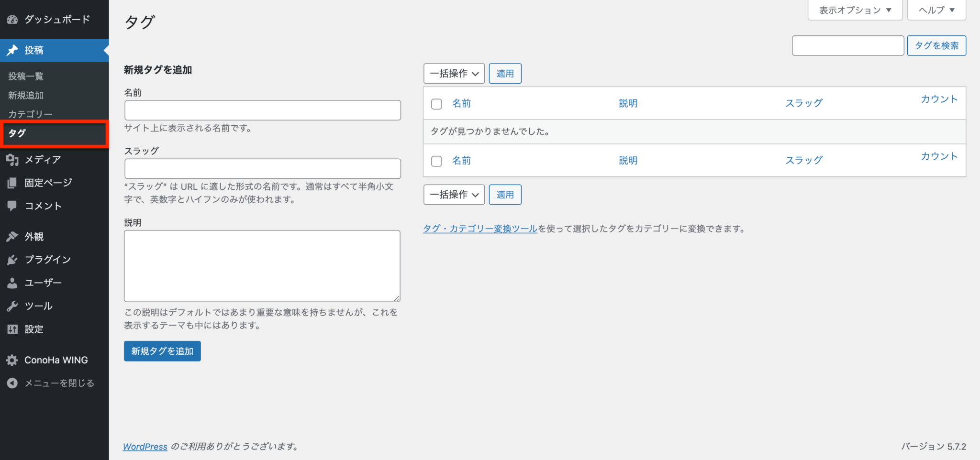Viewport: 980px width, 460px height.
Task: Click the Users person icon
Action: point(12,283)
